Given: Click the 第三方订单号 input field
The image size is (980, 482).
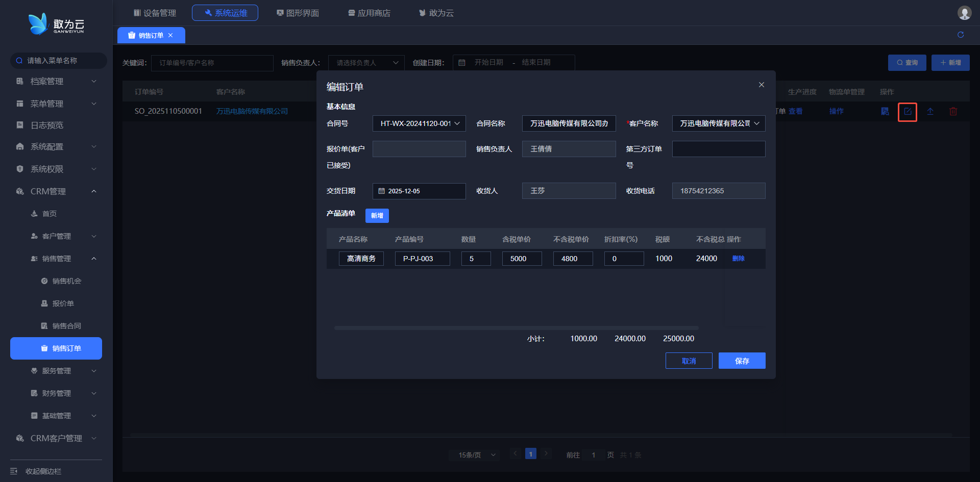Looking at the screenshot, I should [x=718, y=149].
